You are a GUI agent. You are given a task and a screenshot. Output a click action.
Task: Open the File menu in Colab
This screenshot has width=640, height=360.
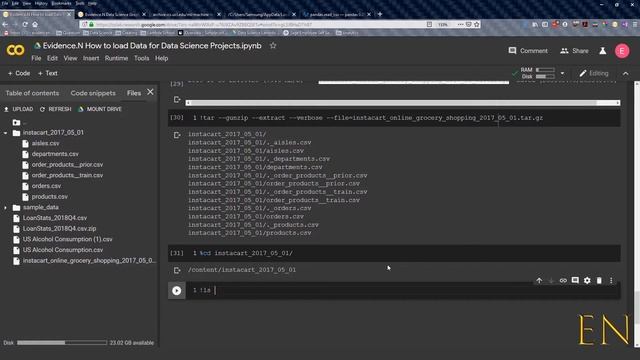[x=36, y=58]
